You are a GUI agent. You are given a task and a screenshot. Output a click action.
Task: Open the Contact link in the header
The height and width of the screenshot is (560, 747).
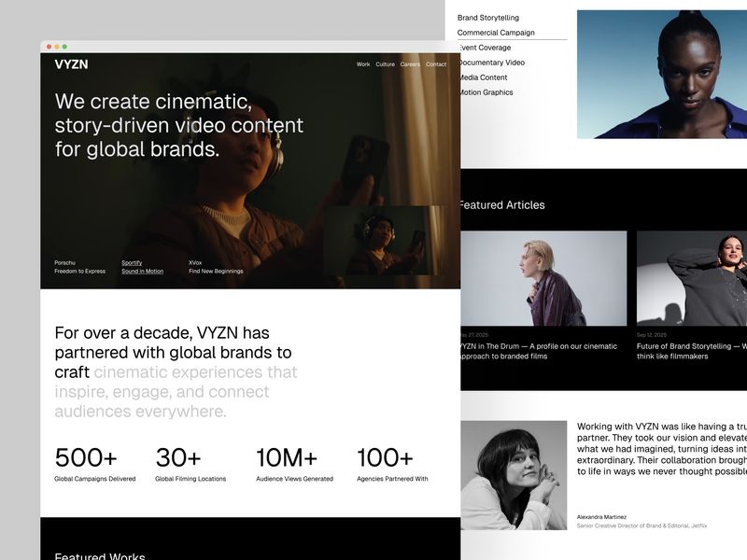tap(436, 64)
